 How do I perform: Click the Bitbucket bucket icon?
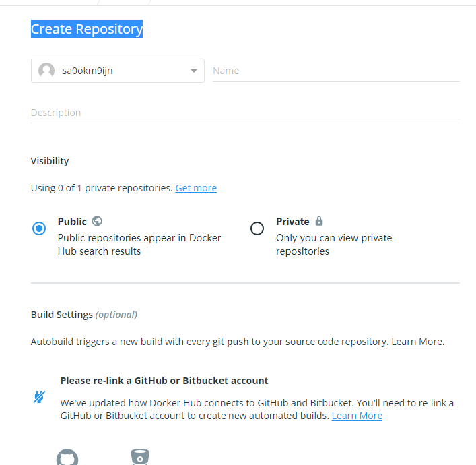140,457
